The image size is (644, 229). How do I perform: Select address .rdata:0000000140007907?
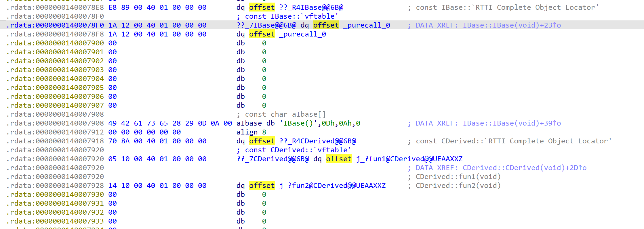point(55,105)
